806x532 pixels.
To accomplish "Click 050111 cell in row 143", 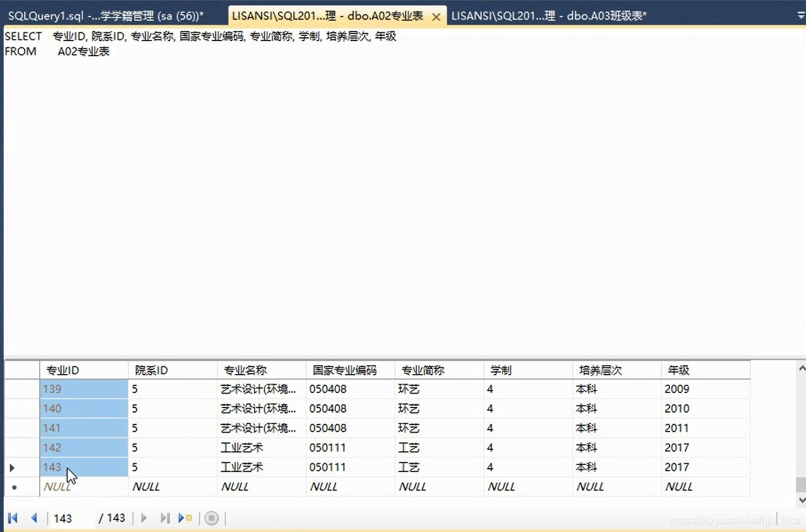I will (x=351, y=468).
